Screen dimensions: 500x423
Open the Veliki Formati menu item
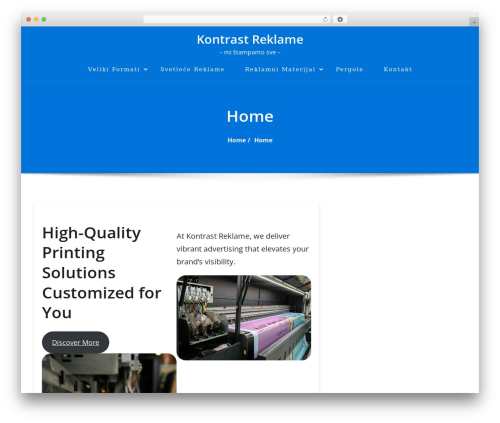coord(114,69)
